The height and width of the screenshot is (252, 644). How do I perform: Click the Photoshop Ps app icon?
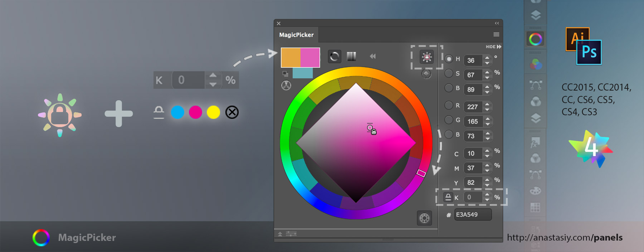(589, 52)
